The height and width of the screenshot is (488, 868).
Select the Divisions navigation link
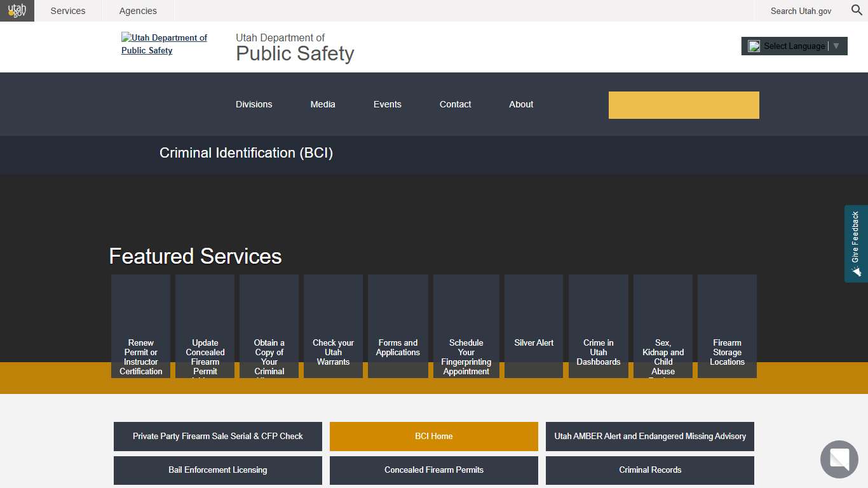pyautogui.click(x=254, y=104)
